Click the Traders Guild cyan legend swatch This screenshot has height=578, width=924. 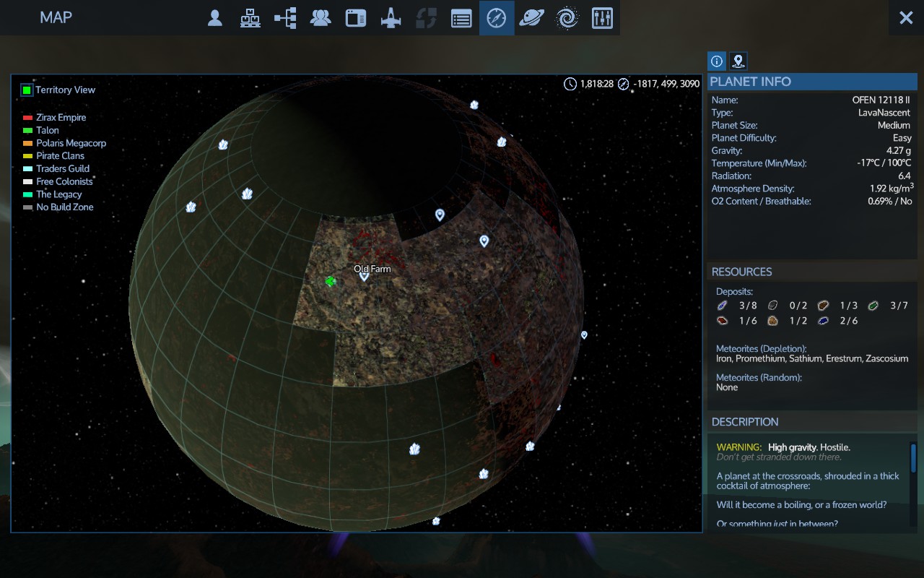coord(27,169)
